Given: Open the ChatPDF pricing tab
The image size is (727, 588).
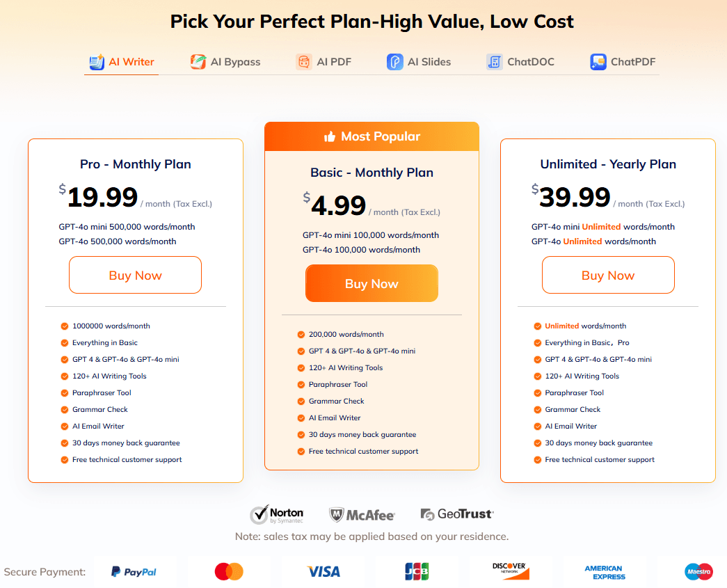Looking at the screenshot, I should pyautogui.click(x=632, y=62).
